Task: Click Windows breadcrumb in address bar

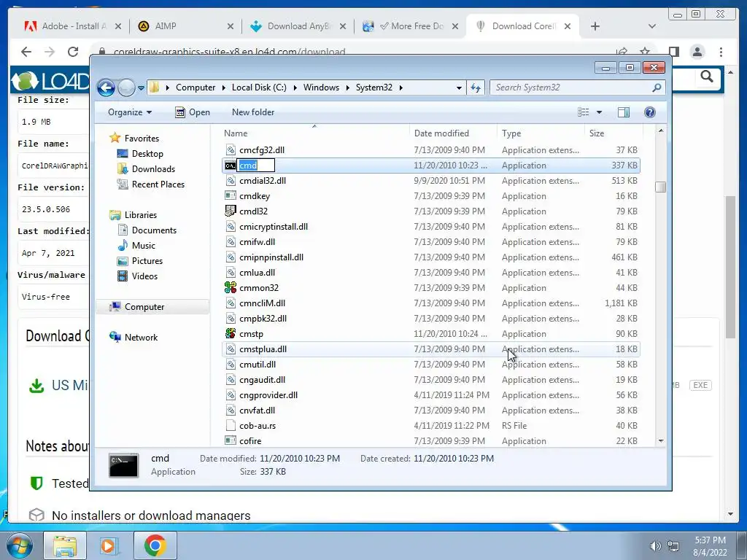Action: click(321, 87)
